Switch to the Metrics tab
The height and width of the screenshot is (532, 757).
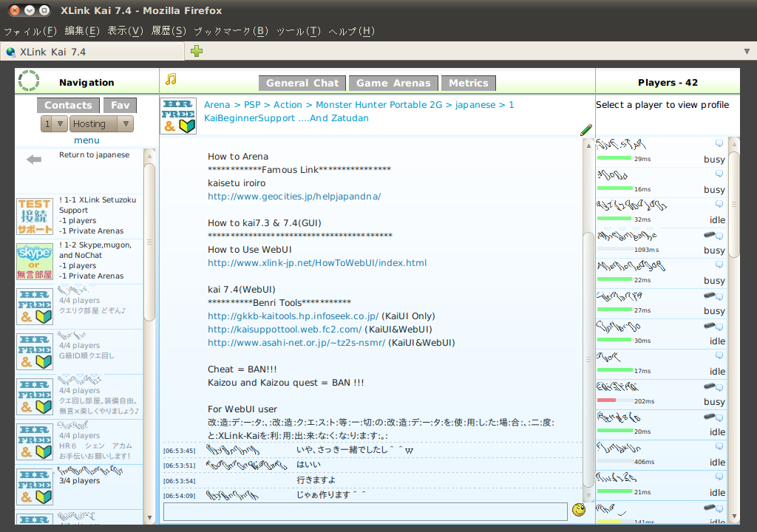pos(469,83)
